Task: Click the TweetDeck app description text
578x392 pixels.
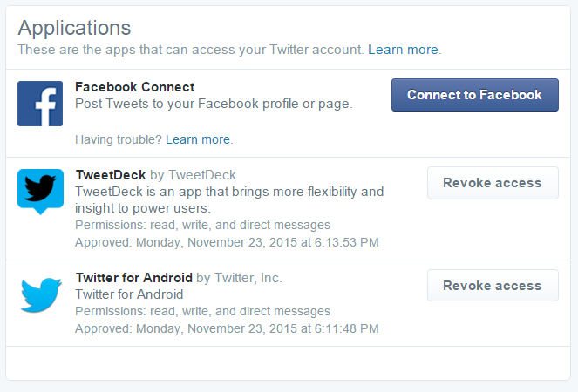Action: 229,199
